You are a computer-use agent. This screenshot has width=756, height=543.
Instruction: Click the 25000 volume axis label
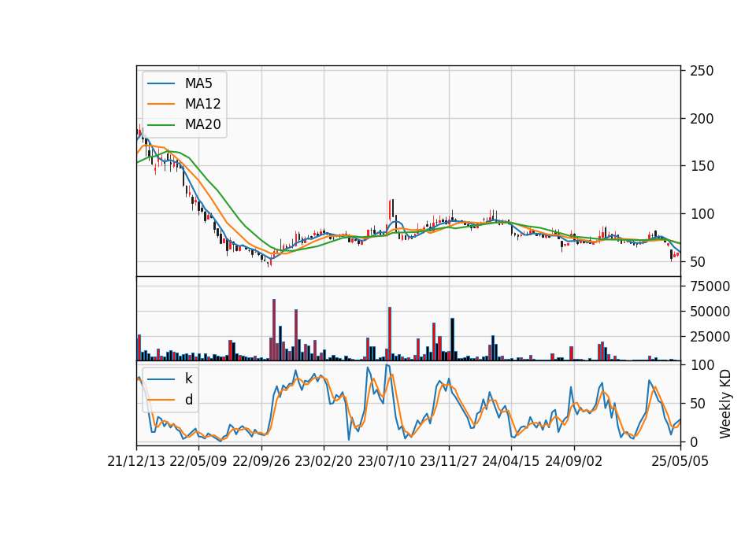(710, 336)
